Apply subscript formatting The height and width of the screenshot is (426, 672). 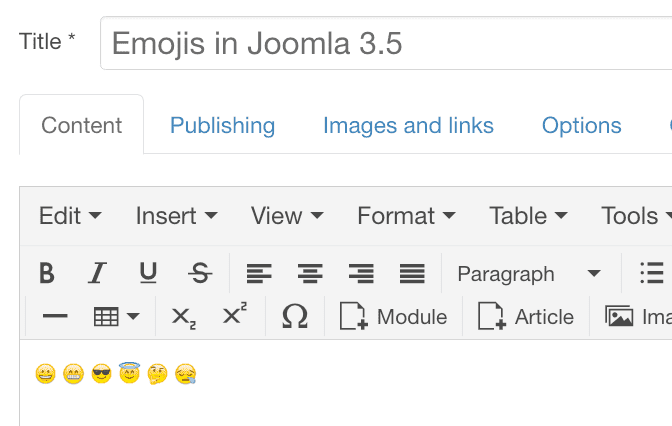tap(184, 318)
